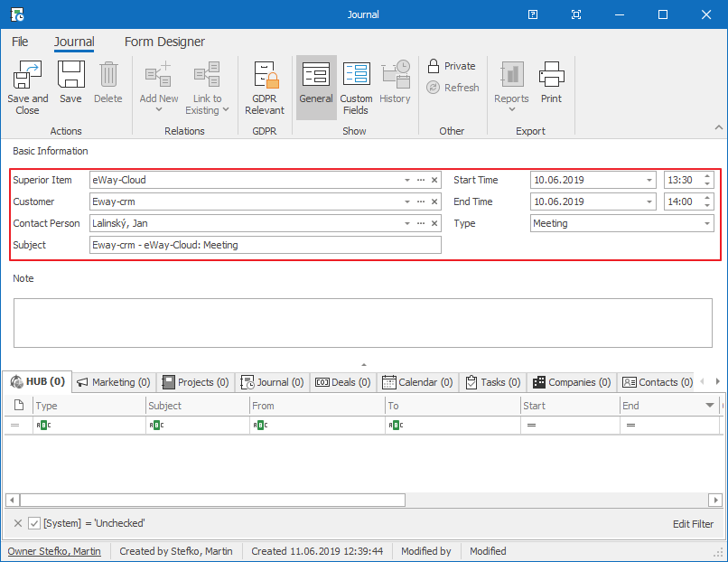Collapse the ribbon with the chevron

719,127
